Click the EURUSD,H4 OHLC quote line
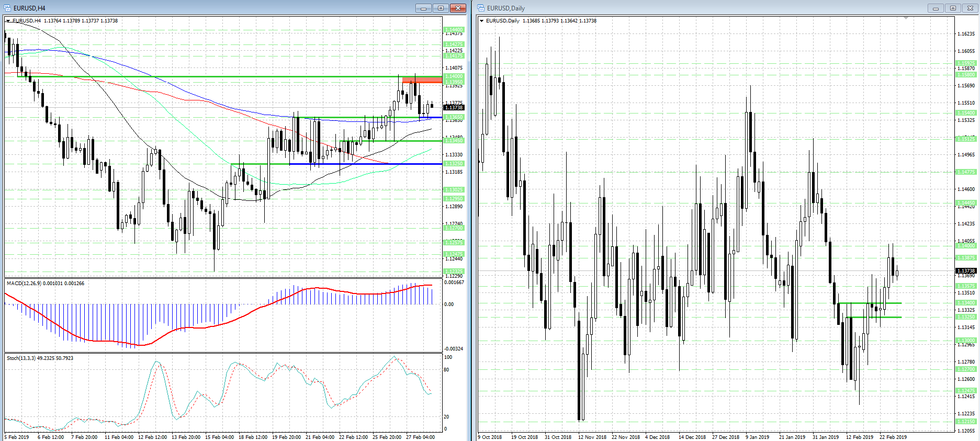The height and width of the screenshot is (441, 980). click(65, 21)
